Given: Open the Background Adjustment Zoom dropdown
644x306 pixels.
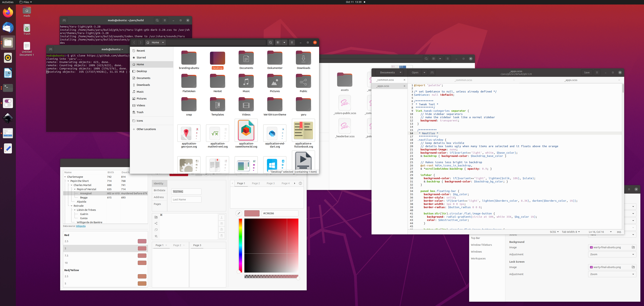Looking at the screenshot, I should (x=612, y=255).
